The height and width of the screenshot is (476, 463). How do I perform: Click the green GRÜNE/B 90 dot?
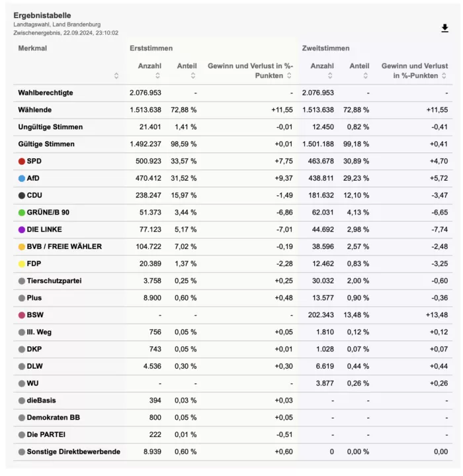click(x=22, y=213)
